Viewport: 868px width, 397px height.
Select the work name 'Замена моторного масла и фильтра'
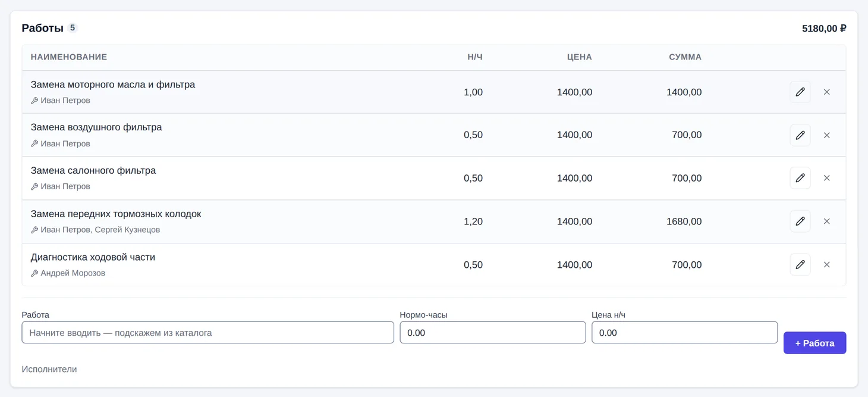click(x=113, y=85)
